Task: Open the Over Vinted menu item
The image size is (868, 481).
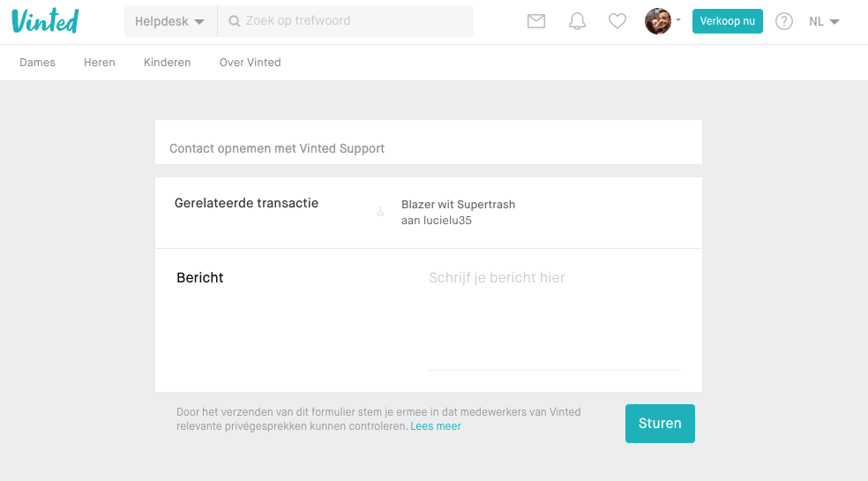Action: 251,63
